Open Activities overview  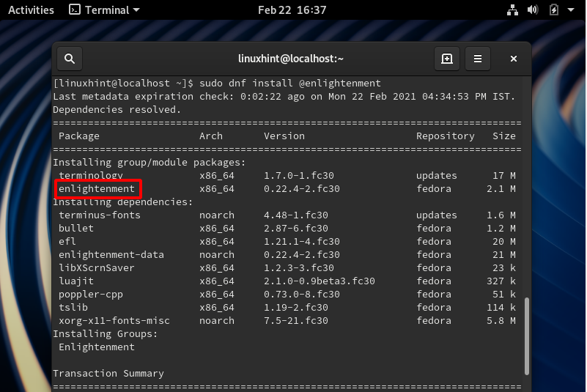pos(31,10)
